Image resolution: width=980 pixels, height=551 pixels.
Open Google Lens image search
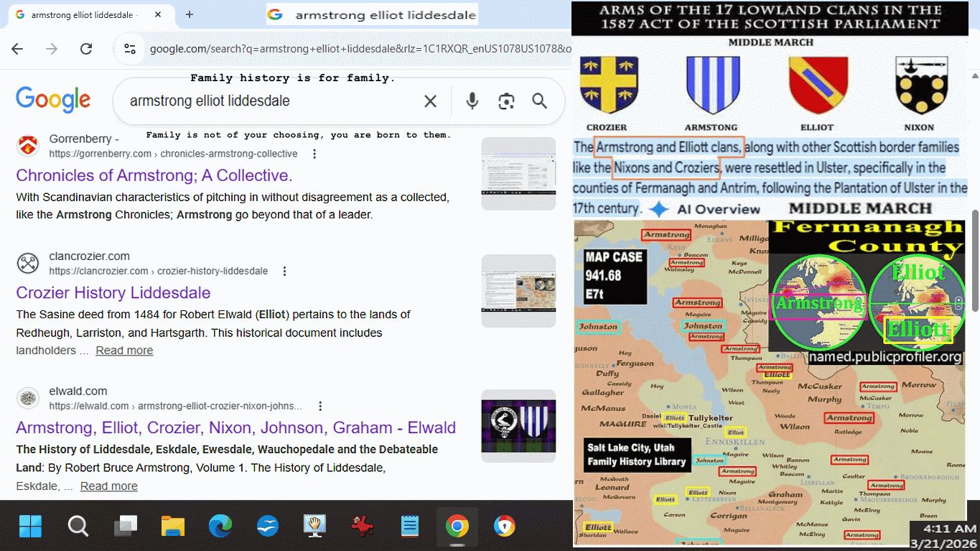click(x=506, y=101)
